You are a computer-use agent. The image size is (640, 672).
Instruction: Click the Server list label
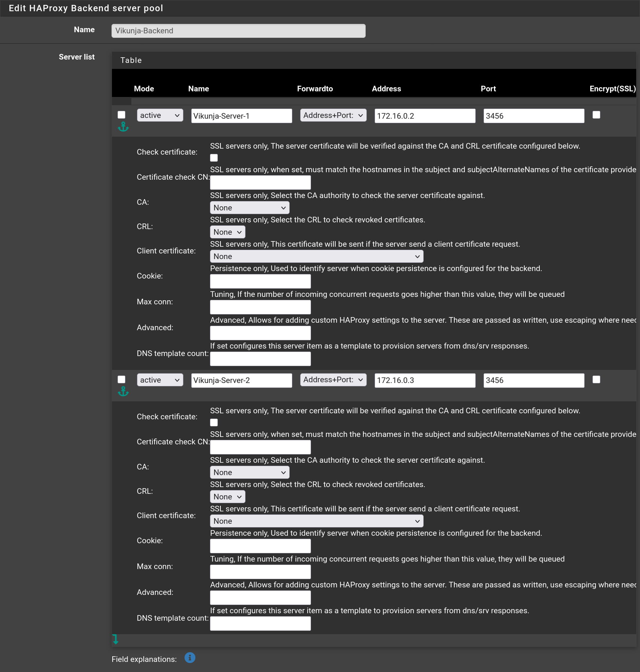77,57
